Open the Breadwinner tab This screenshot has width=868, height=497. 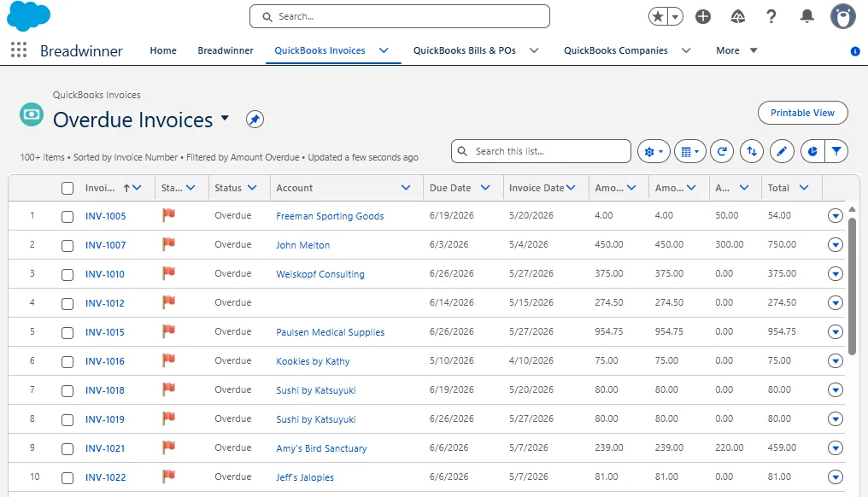pos(226,50)
